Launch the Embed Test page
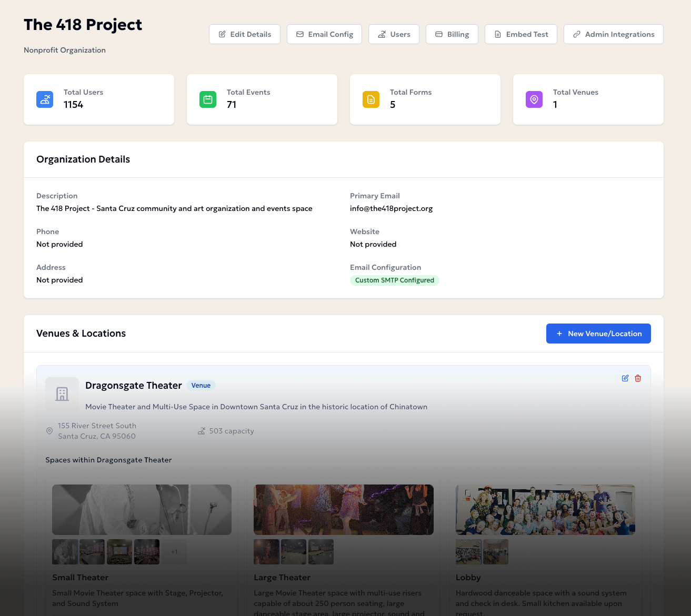The image size is (691, 616). pyautogui.click(x=520, y=34)
